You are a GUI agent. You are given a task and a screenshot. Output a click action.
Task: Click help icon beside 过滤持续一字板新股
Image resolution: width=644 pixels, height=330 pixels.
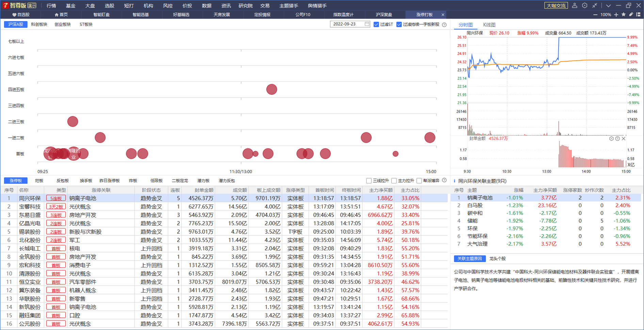coord(444,25)
